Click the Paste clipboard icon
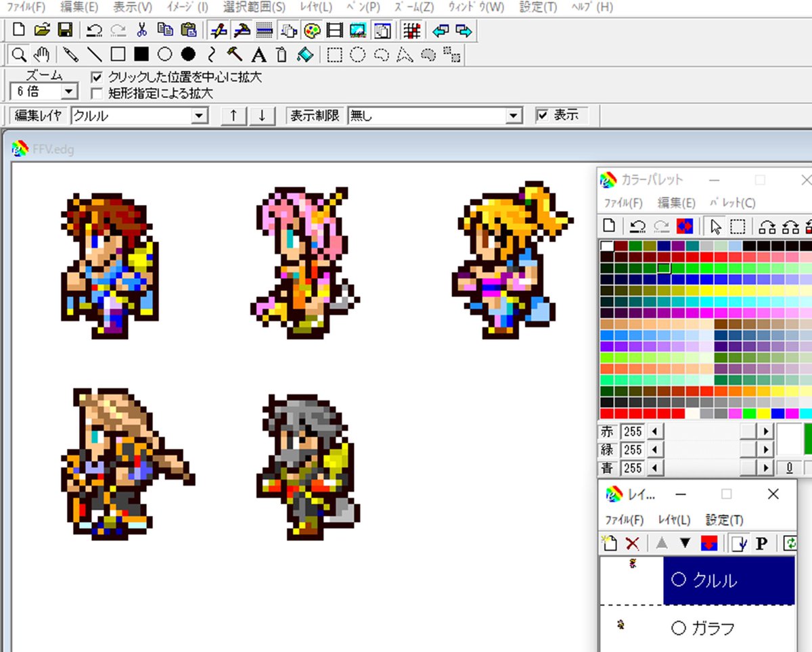Image resolution: width=812 pixels, height=652 pixels. click(x=189, y=30)
